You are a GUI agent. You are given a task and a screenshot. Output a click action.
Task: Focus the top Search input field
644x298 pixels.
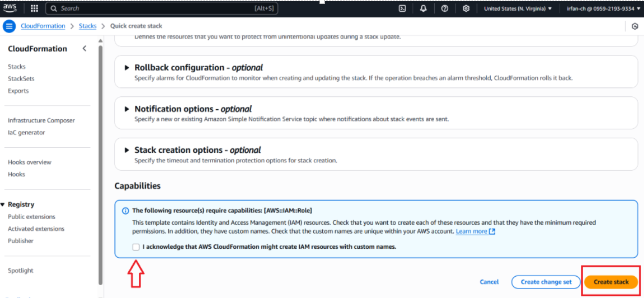tap(161, 8)
